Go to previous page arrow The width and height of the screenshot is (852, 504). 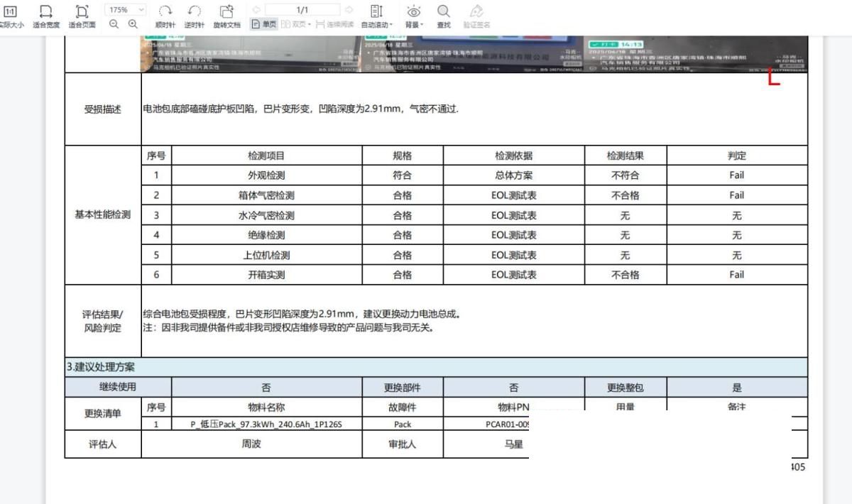(256, 10)
